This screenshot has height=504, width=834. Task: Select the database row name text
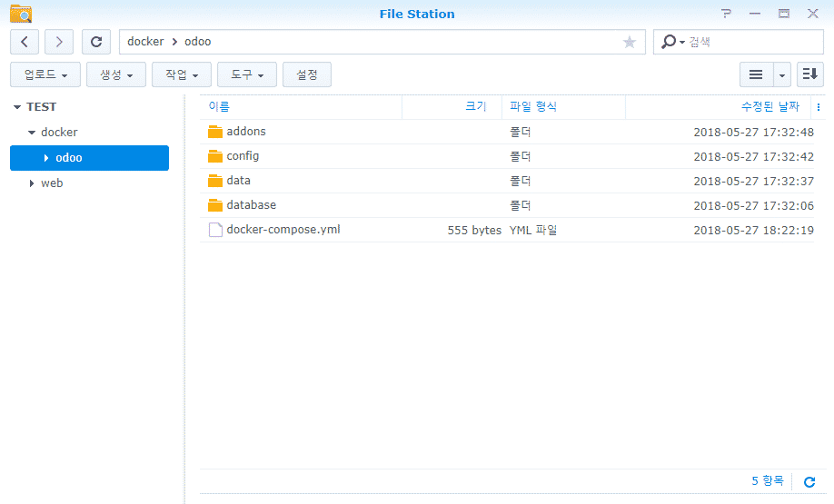(x=252, y=204)
